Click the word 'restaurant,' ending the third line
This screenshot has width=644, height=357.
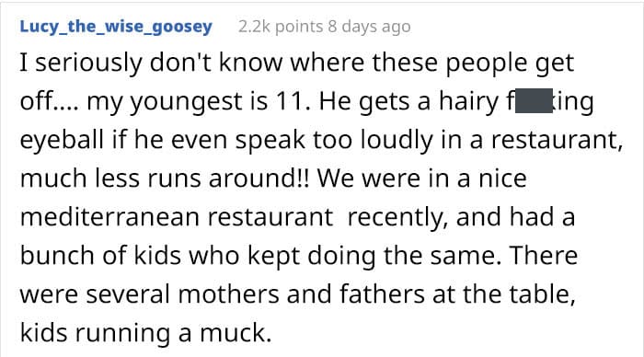(558, 140)
